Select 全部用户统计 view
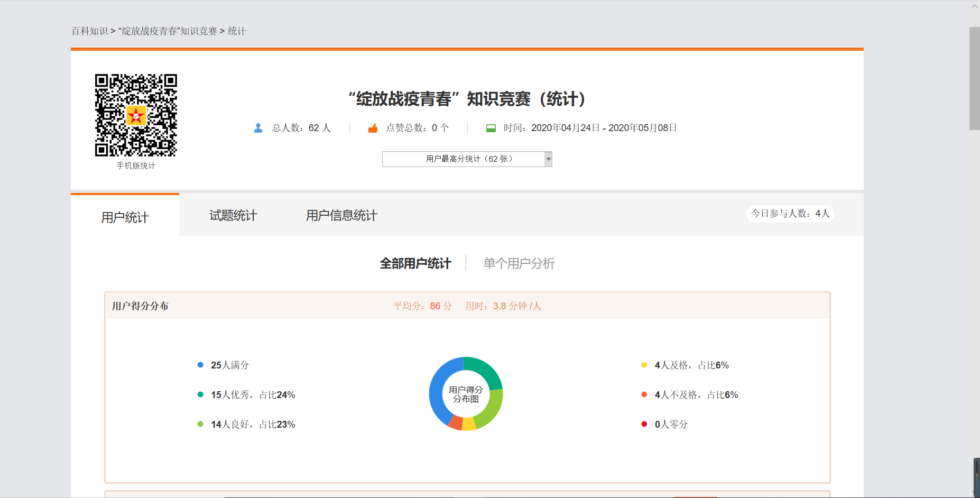 (415, 263)
